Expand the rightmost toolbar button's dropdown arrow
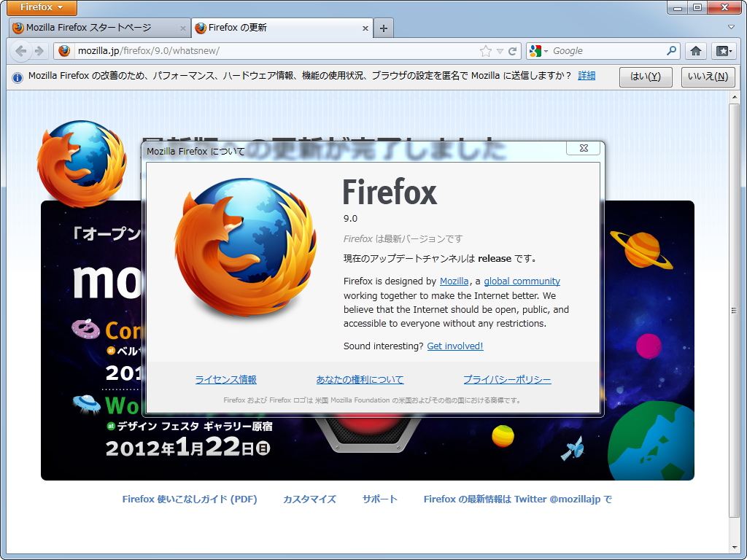The height and width of the screenshot is (560, 747). click(x=731, y=51)
